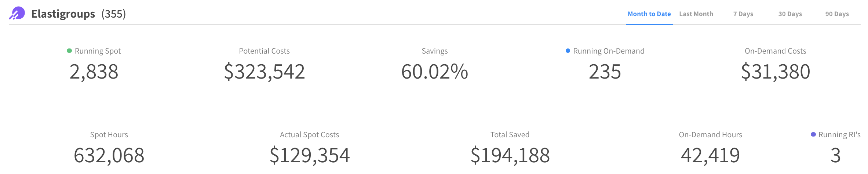Viewport: 868px width, 174px height.
Task: Click the Elastigroups rocket logo icon
Action: click(17, 14)
